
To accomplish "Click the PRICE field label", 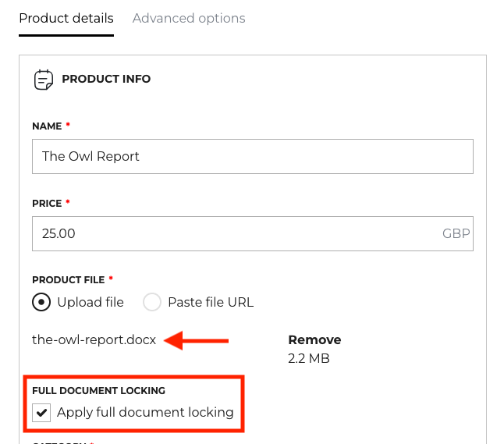I will (x=47, y=203).
